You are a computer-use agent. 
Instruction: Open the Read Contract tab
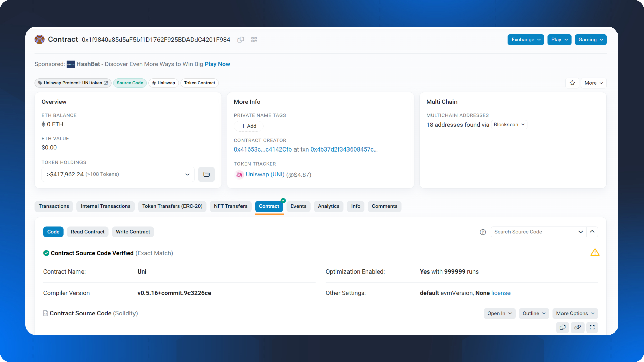(88, 232)
